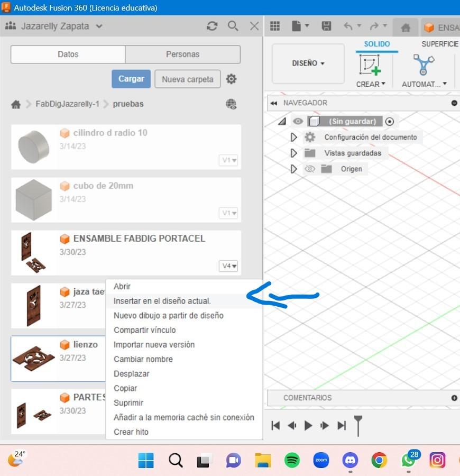The image size is (460, 476).
Task: Click the Create Sketch tool icon
Action: click(x=370, y=65)
